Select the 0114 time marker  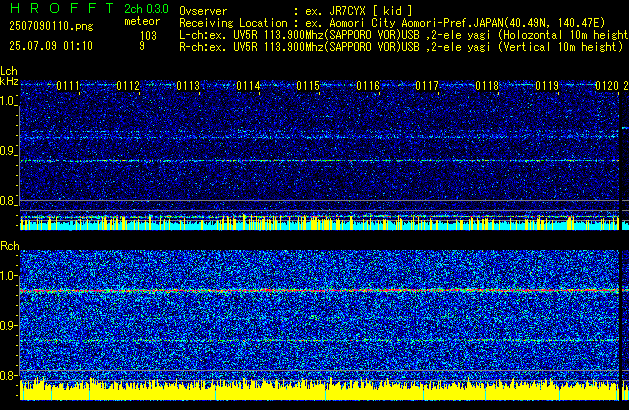(x=248, y=86)
